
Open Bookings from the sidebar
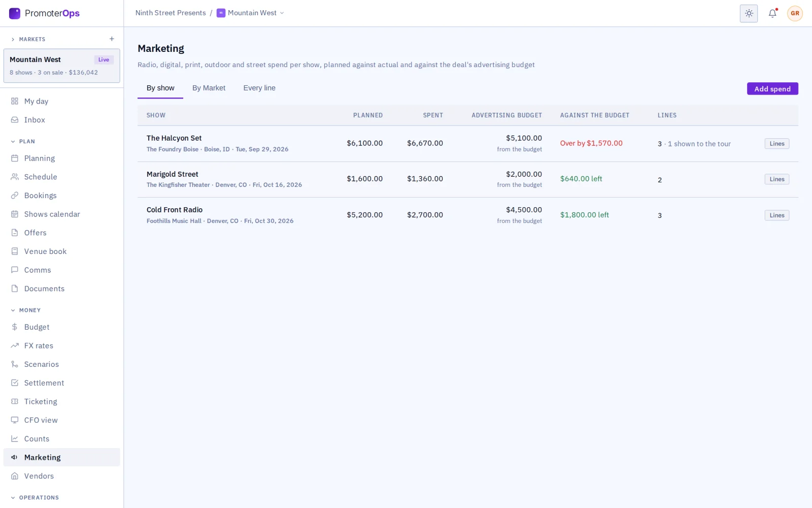coord(62,196)
